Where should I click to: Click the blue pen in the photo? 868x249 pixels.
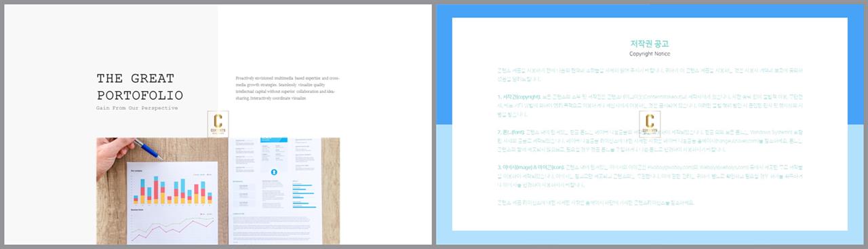coord(149,149)
